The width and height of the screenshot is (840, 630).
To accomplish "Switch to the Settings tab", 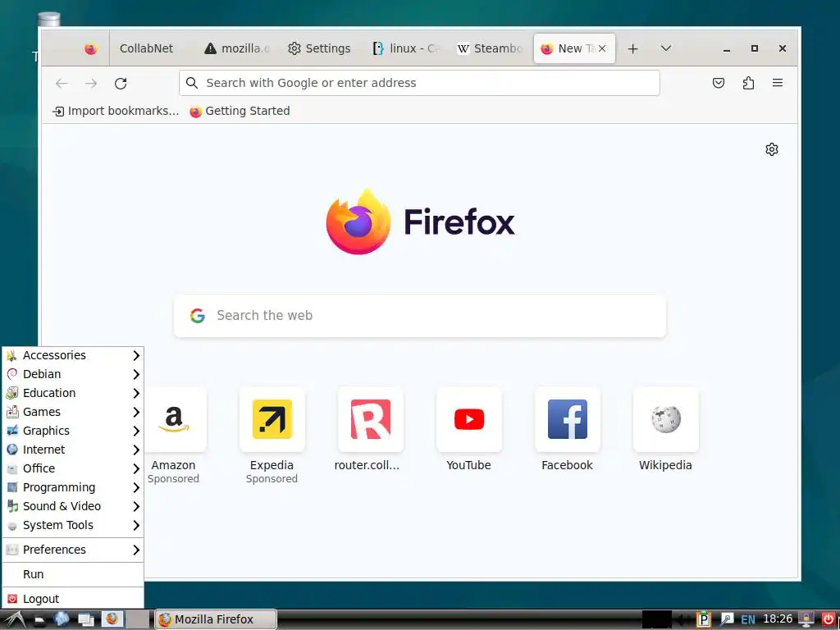I will (320, 48).
